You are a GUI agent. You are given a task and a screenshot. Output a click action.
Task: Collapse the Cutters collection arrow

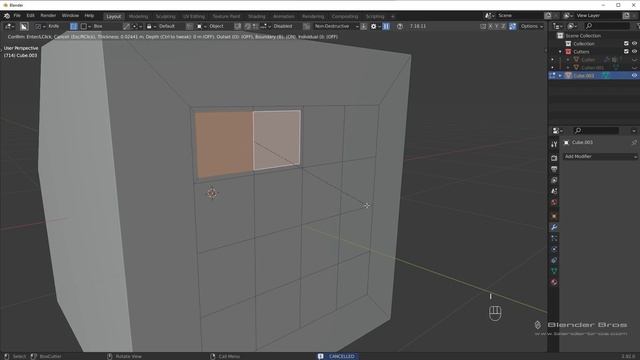point(560,52)
